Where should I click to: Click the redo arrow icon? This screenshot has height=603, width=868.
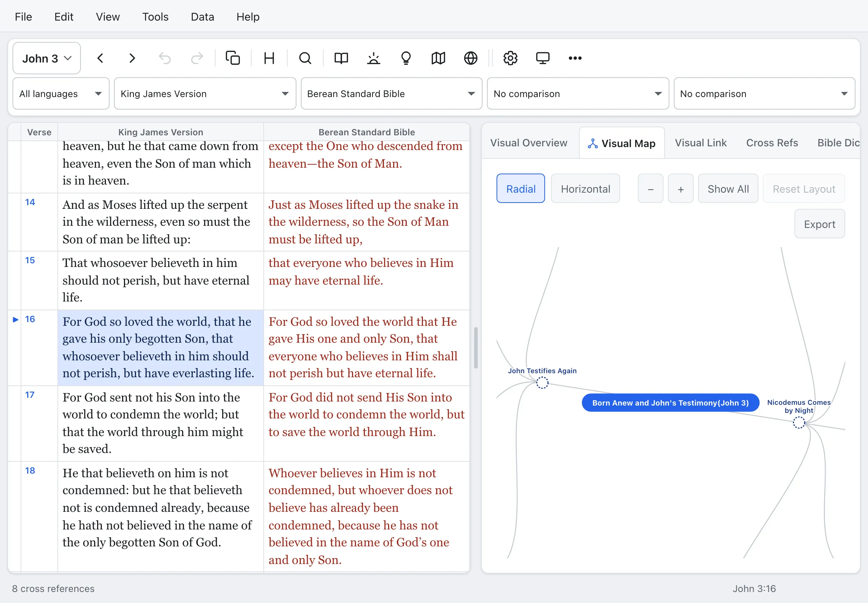pyautogui.click(x=196, y=58)
